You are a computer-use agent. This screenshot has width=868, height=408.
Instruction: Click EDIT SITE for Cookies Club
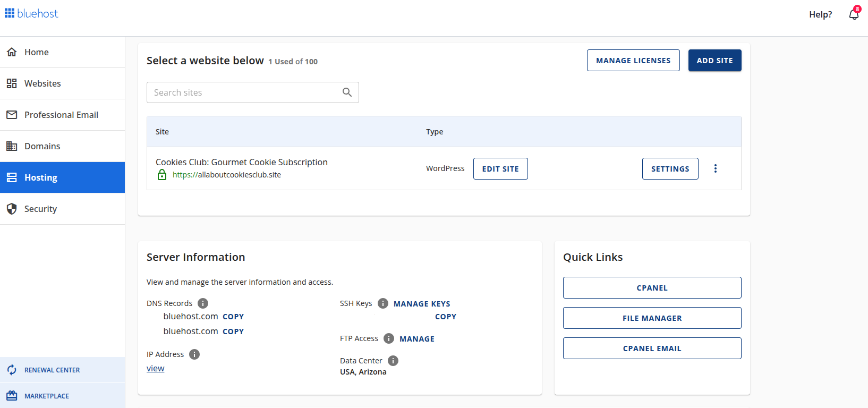click(x=500, y=169)
